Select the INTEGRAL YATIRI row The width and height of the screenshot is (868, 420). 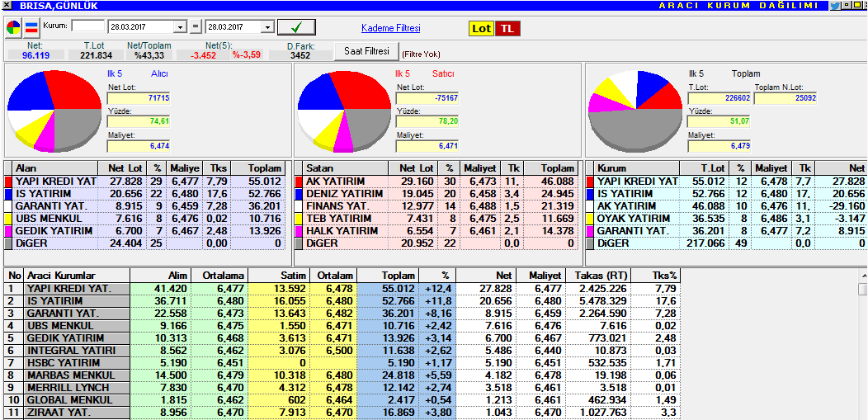(x=342, y=350)
